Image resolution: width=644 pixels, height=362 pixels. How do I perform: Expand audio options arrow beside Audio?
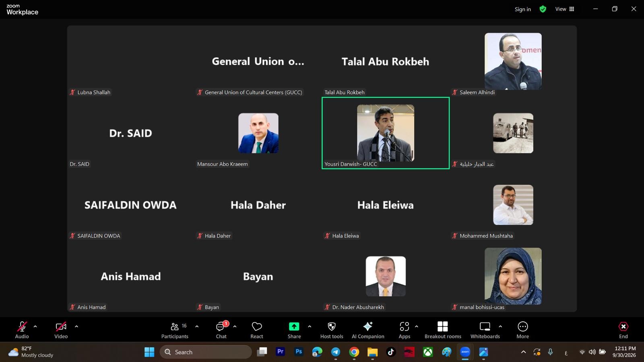click(x=35, y=327)
